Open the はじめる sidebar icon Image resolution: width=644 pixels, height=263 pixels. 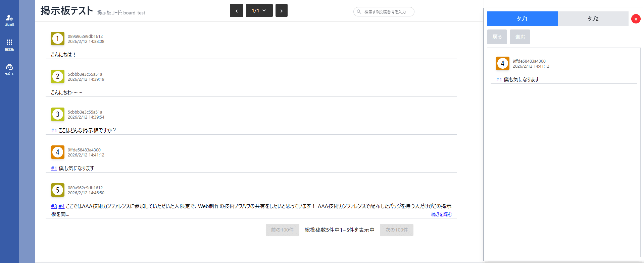(x=9, y=20)
